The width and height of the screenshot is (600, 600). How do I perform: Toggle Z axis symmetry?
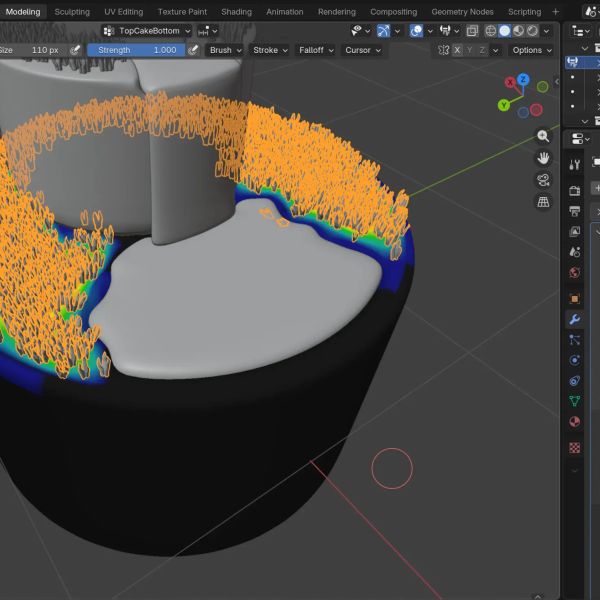[483, 50]
